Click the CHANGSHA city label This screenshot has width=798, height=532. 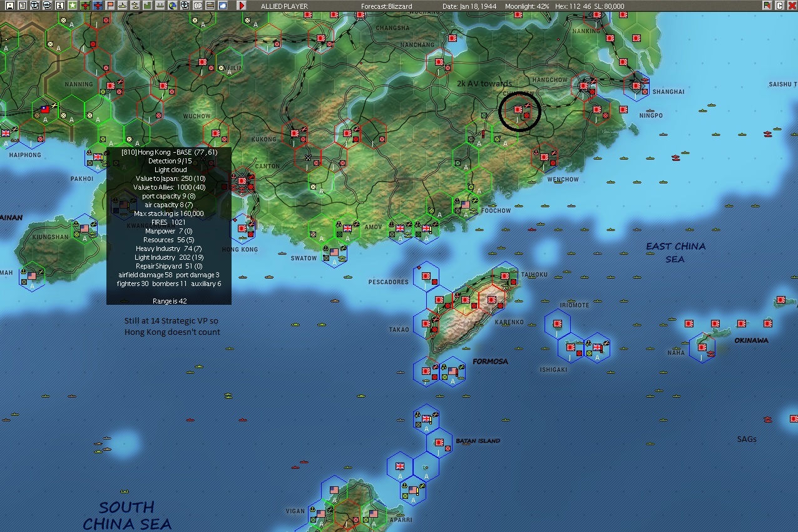pyautogui.click(x=392, y=28)
